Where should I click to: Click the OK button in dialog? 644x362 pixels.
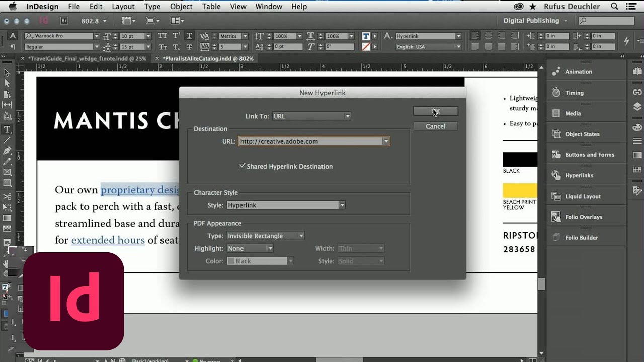435,111
